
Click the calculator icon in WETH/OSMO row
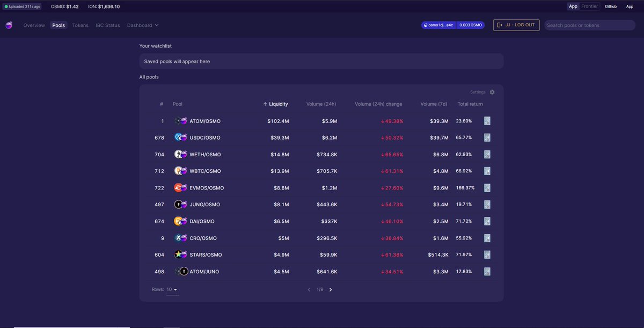pyautogui.click(x=487, y=155)
